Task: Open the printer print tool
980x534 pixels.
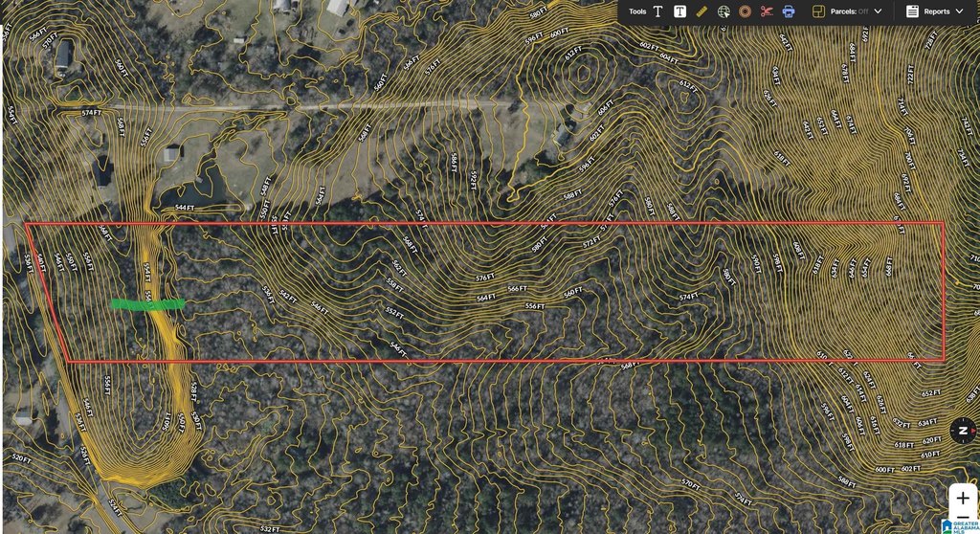Action: click(789, 11)
